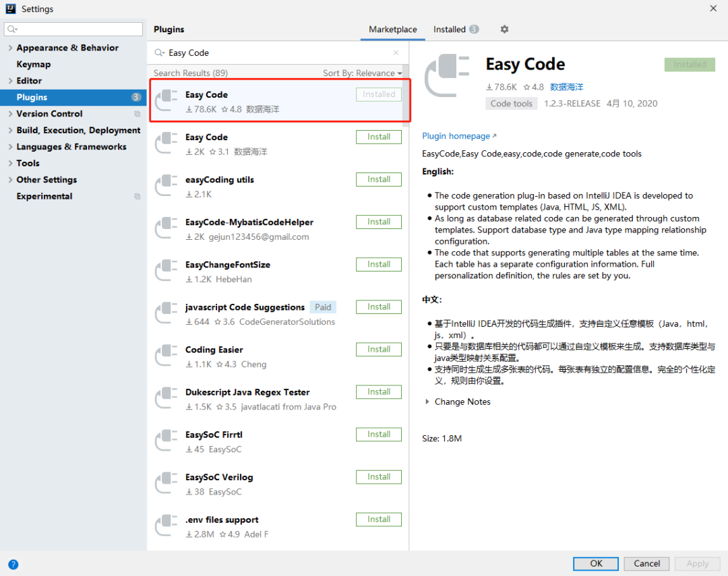Focus the Easy Code plugin search field
Image resolution: width=728 pixels, height=576 pixels.
pyautogui.click(x=278, y=53)
